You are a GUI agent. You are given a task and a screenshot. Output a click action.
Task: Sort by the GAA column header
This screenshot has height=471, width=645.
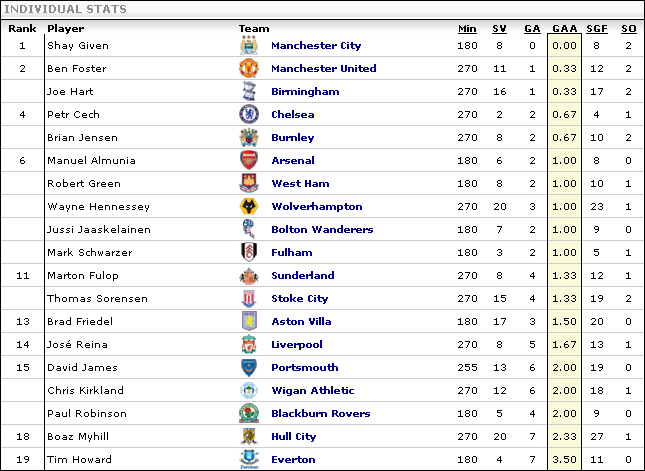coord(564,29)
